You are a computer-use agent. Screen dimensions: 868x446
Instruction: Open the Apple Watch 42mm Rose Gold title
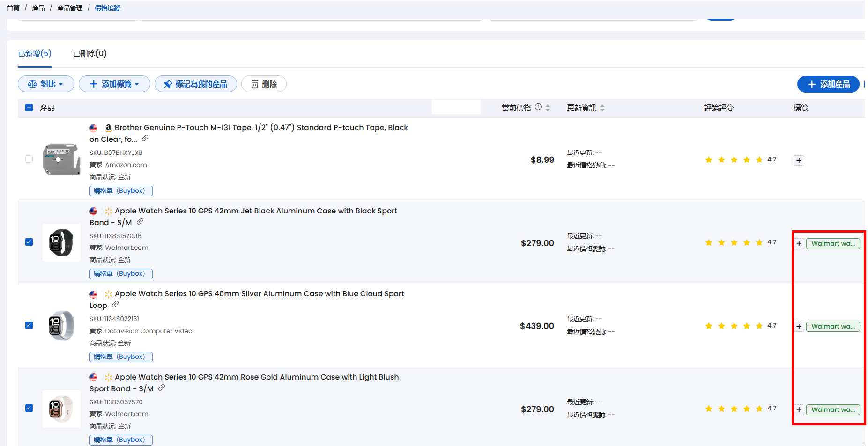pos(244,383)
